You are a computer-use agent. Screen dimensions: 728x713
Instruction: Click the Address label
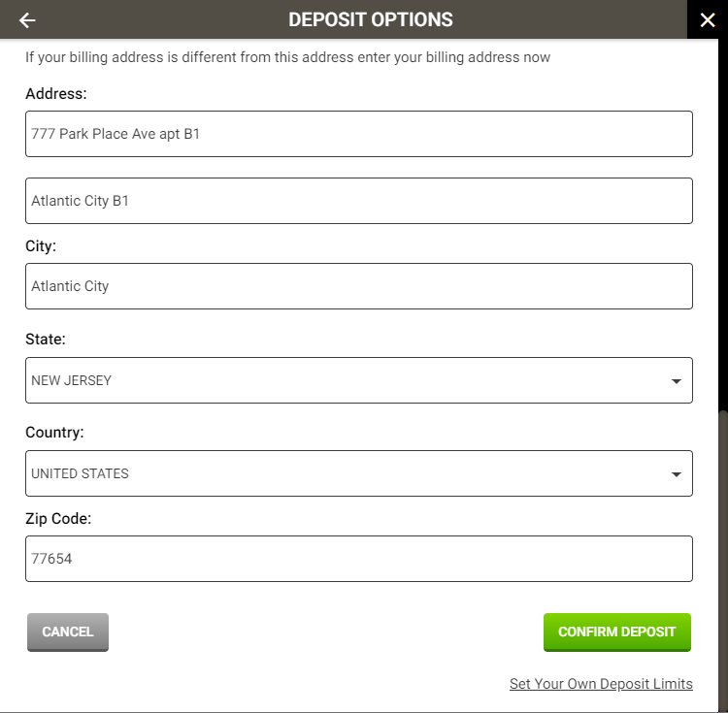pyautogui.click(x=56, y=94)
